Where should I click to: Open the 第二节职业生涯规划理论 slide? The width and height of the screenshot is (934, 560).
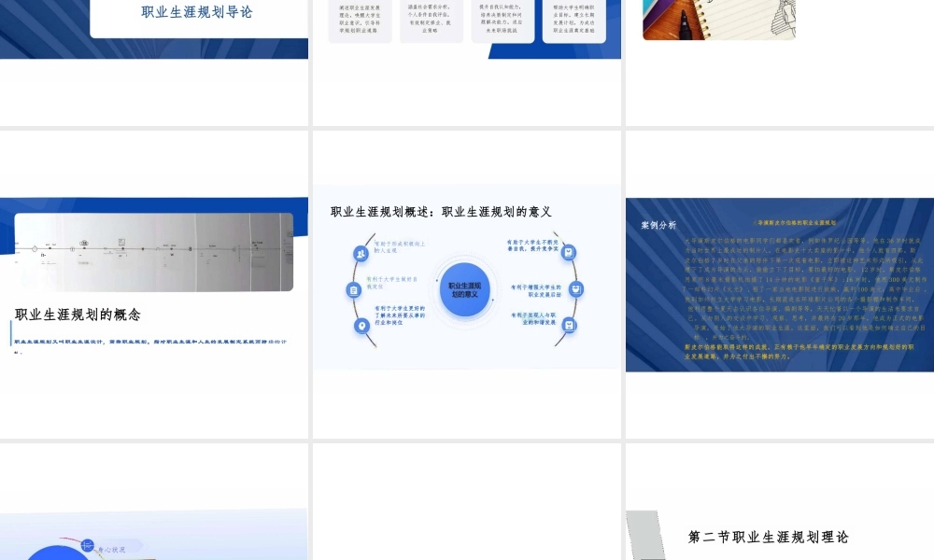(780, 502)
